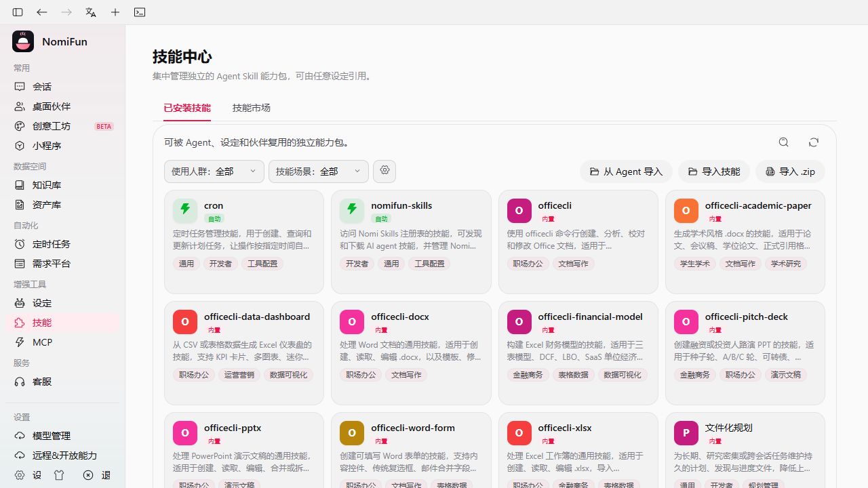Click 学术研究 tag on academic-paper card
The height and width of the screenshot is (488, 868).
pyautogui.click(x=786, y=264)
